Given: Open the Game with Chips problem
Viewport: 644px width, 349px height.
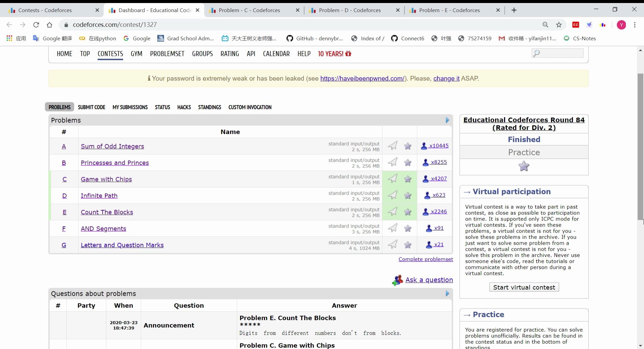Looking at the screenshot, I should pos(106,179).
